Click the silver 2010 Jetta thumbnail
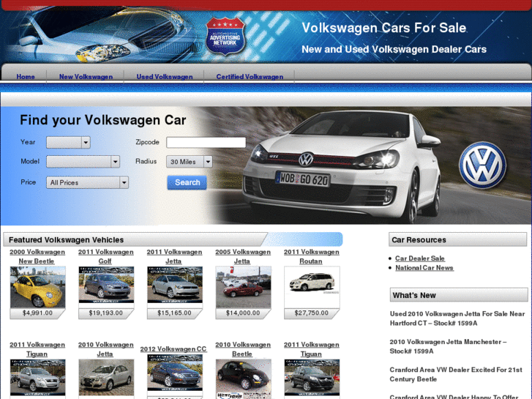 (106, 377)
